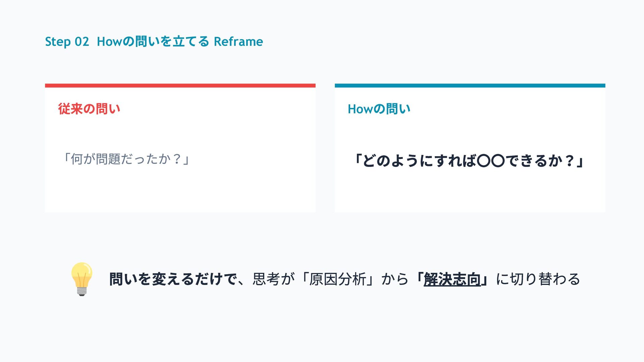Click the yellow lightbulb icon
The height and width of the screenshot is (362, 644).
pos(82,279)
